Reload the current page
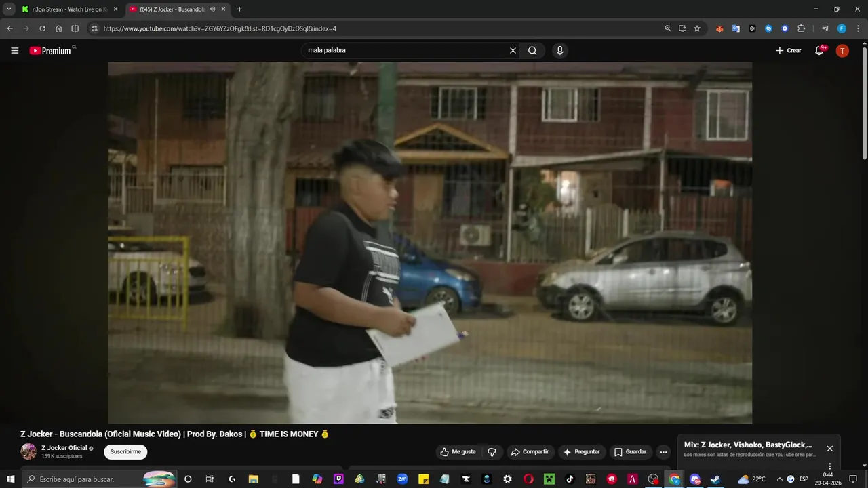The image size is (868, 488). (42, 28)
